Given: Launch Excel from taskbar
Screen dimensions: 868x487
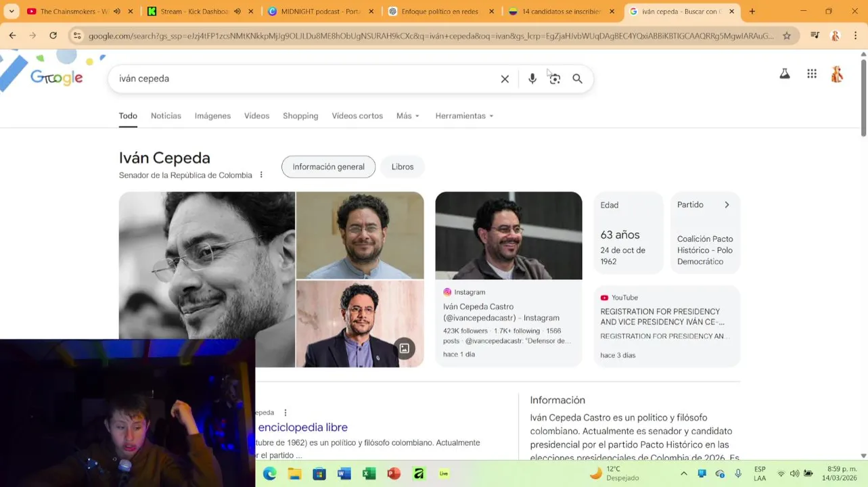Looking at the screenshot, I should point(369,473).
